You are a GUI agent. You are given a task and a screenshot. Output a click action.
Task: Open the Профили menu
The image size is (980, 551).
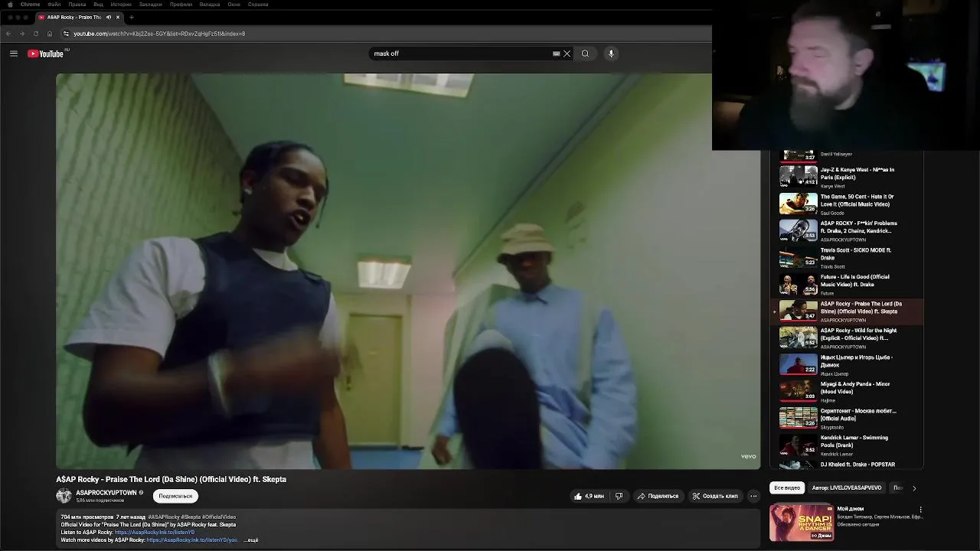click(181, 5)
